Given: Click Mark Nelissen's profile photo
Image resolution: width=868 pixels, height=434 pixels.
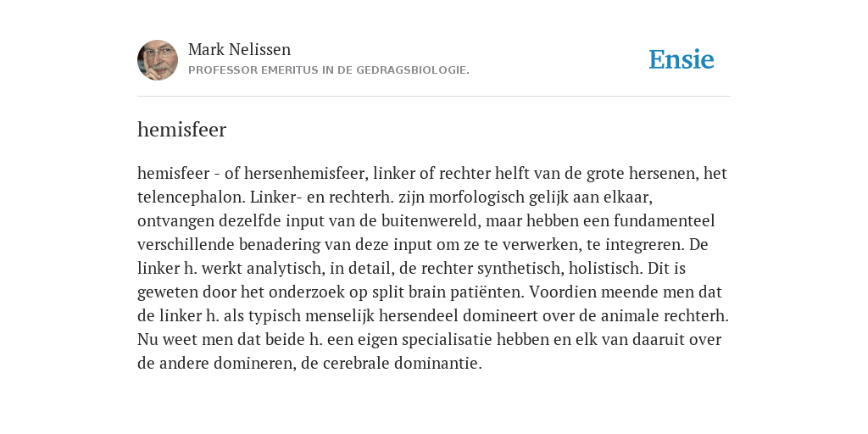Looking at the screenshot, I should point(158,60).
